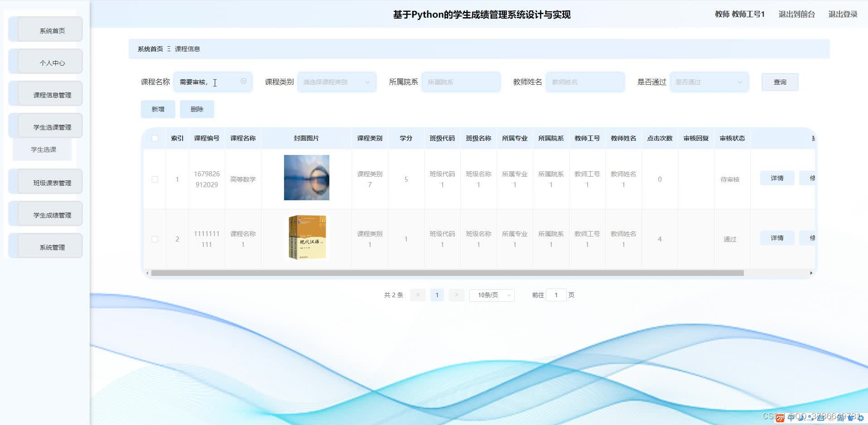Check the row checkbox for course 1111111111
Screen dimensions: 868x425
155,239
